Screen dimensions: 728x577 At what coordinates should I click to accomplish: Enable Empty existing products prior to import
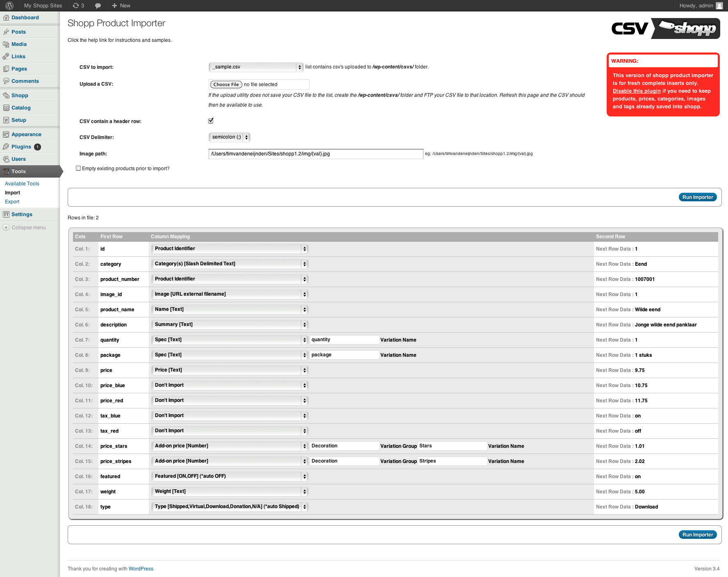[78, 168]
